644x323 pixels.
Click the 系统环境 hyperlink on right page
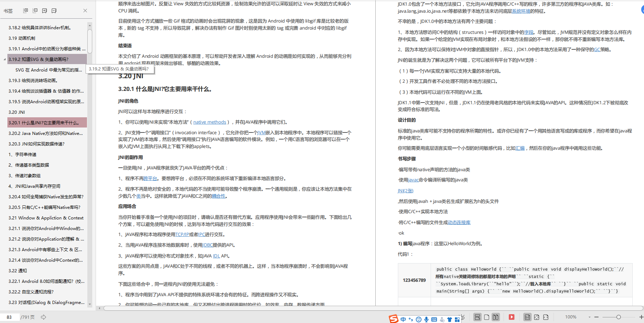tap(521, 11)
